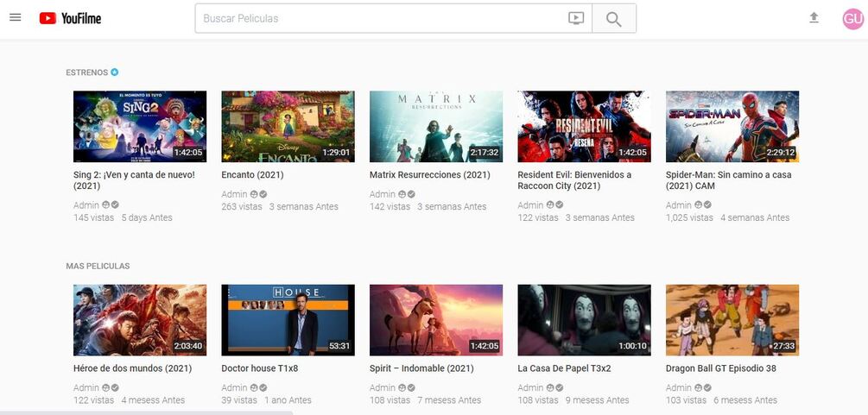The image size is (868, 415).
Task: Click MAS PELICULAS section heading
Action: (x=98, y=266)
